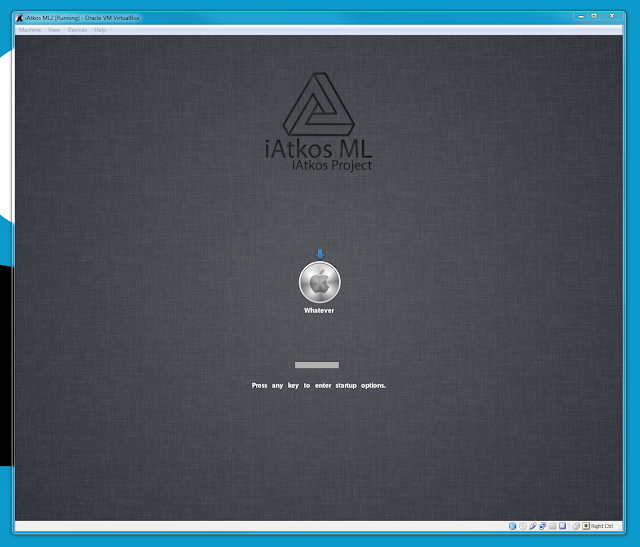This screenshot has width=640, height=547.
Task: Open the Machine menu
Action: [29, 30]
